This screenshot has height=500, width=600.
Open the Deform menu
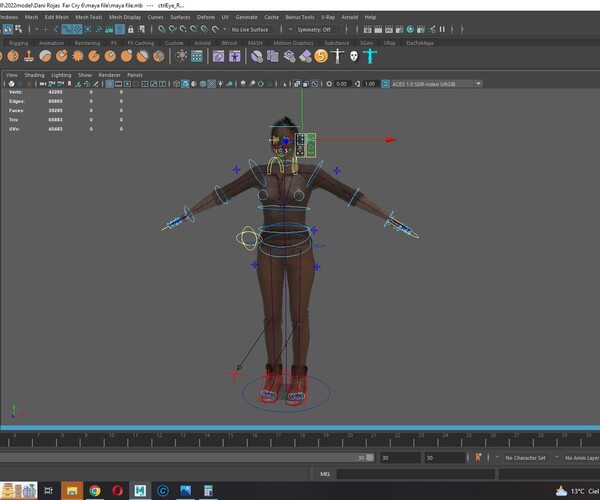tap(206, 17)
